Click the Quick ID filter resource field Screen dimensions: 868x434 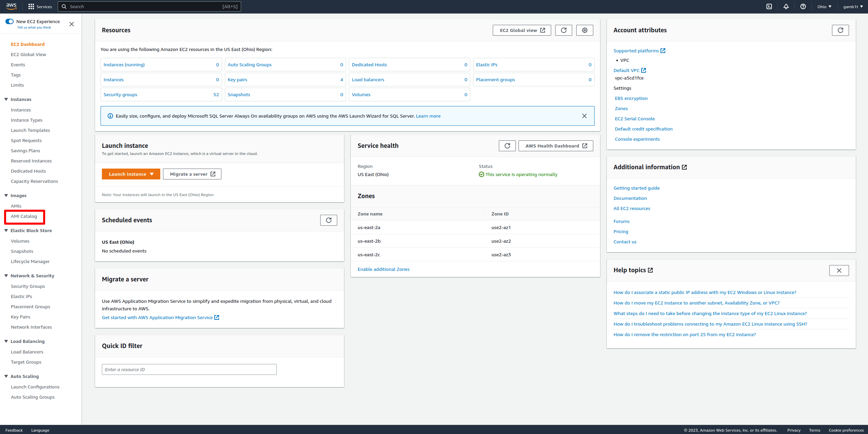(x=189, y=369)
